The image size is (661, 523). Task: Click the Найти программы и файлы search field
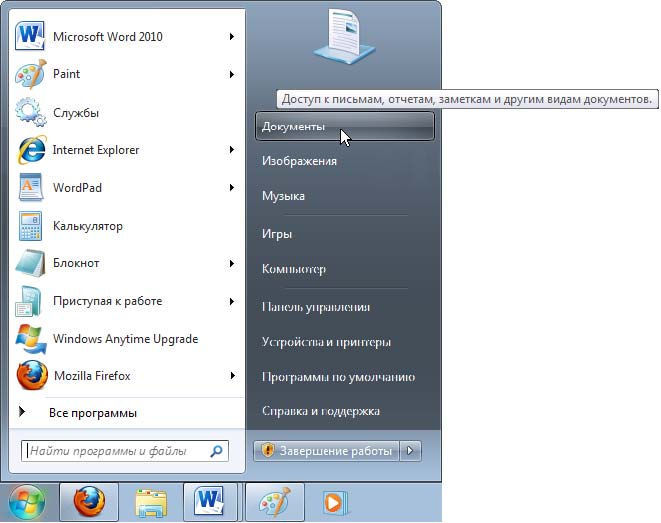(115, 451)
